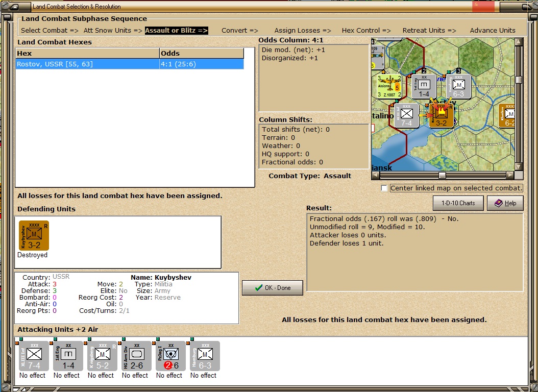Click the Kuybyshev 3-2 counter on map
Viewport: 538px width, 392px height.
point(441,115)
